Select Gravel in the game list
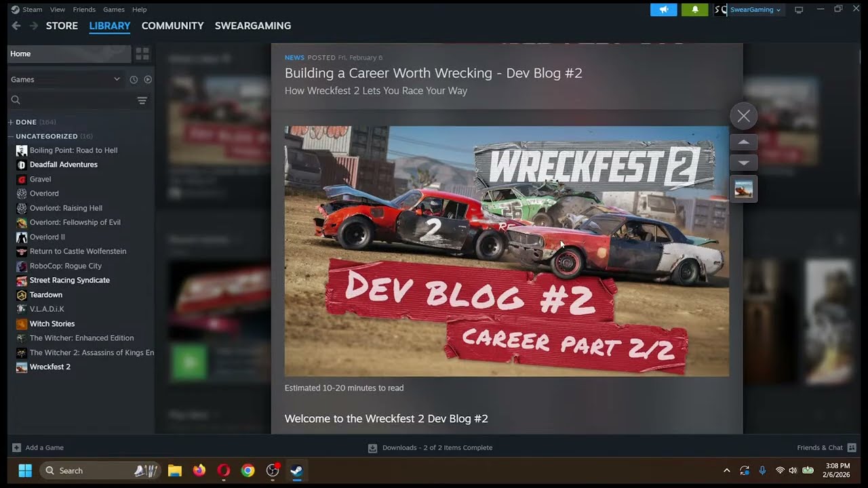Viewport: 868px width, 488px height. click(40, 180)
